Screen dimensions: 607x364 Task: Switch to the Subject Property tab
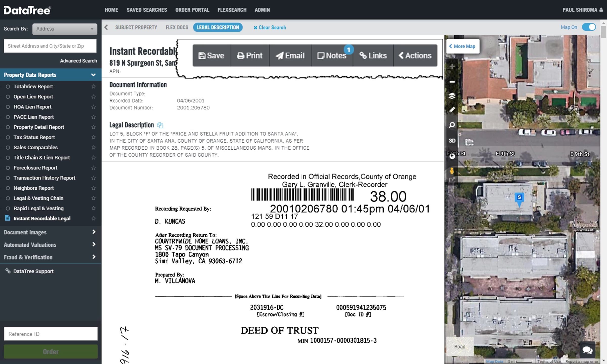[x=136, y=27]
